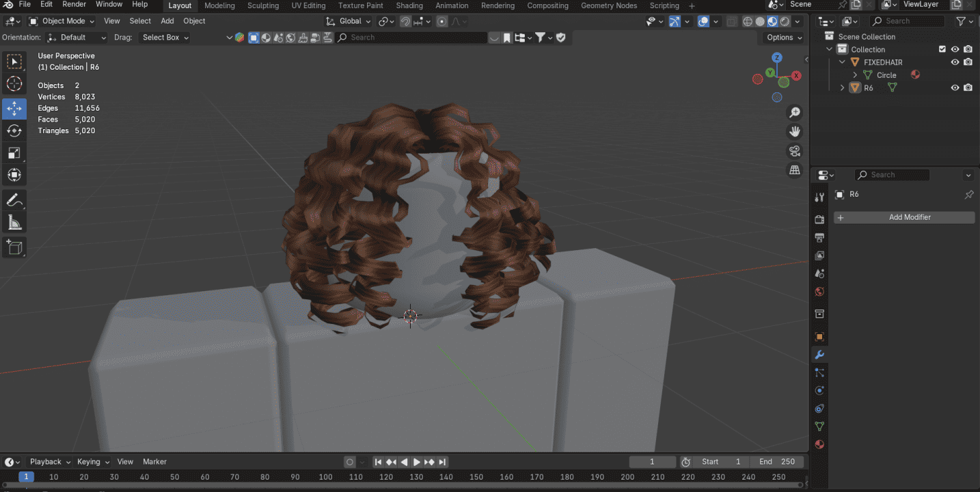Open the Collection properties tab
Image resolution: width=980 pixels, height=492 pixels.
click(819, 314)
